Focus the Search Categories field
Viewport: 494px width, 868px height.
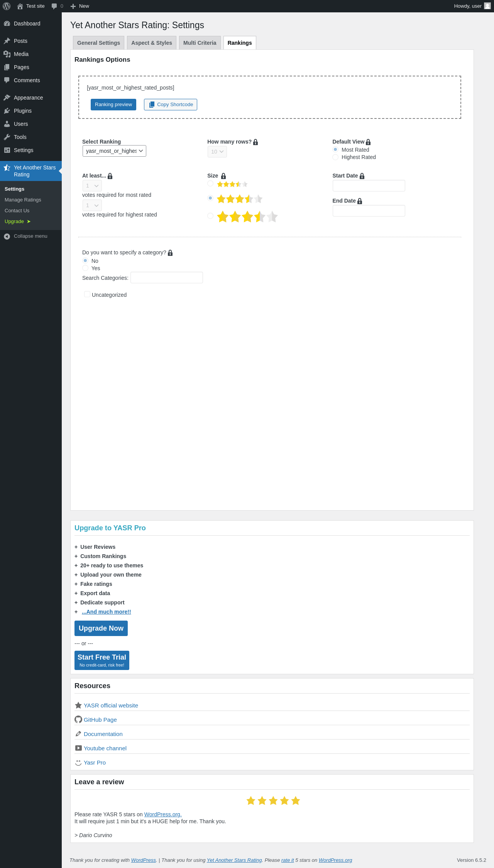point(167,277)
